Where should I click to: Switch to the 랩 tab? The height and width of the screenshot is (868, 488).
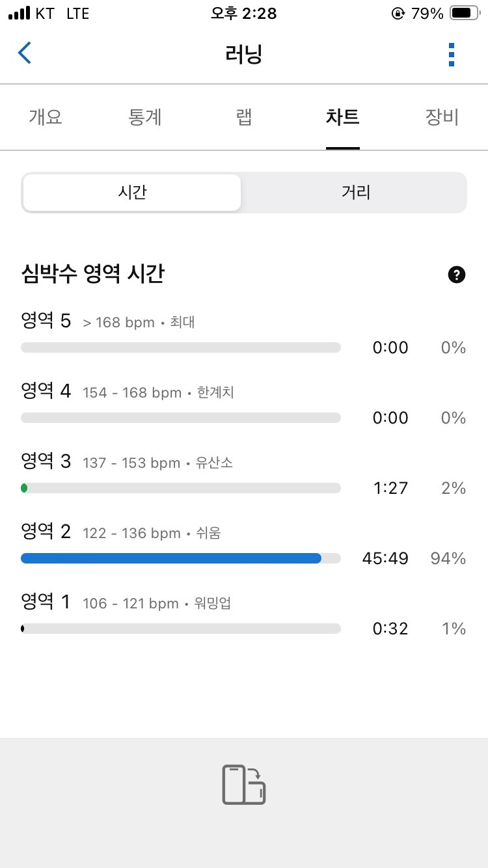pos(244,117)
